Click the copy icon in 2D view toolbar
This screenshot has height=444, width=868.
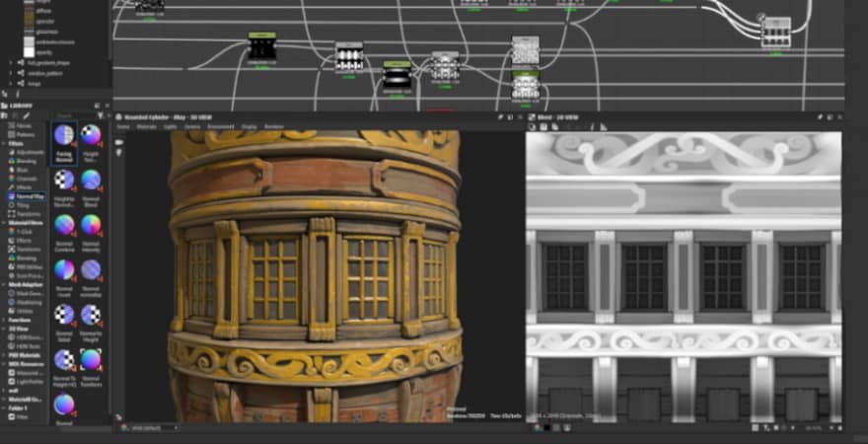554,126
